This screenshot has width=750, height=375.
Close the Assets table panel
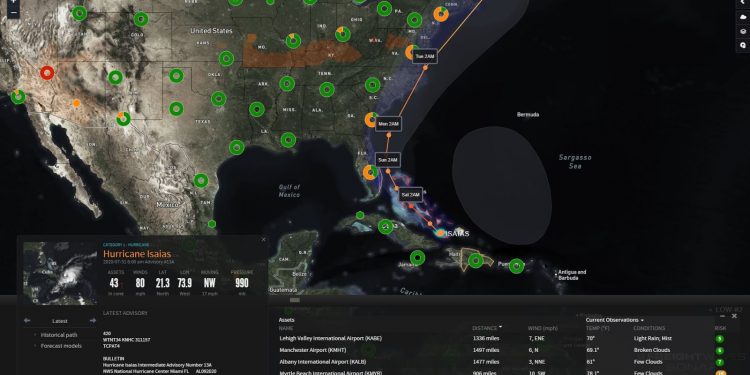(x=734, y=316)
